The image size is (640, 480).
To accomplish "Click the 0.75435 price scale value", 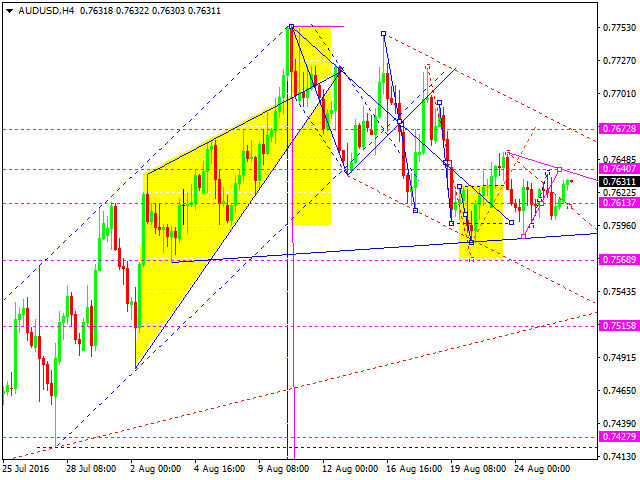I will pyautogui.click(x=620, y=292).
